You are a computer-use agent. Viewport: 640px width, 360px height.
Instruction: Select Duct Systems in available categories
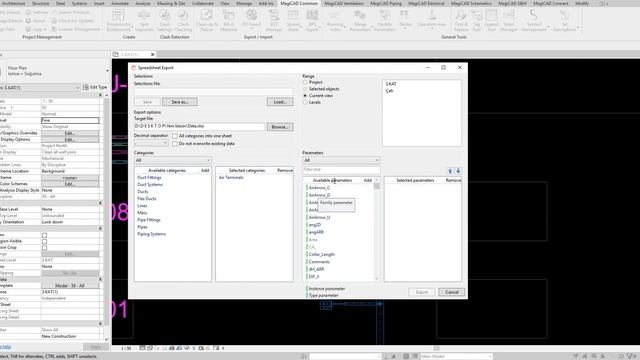coord(150,184)
